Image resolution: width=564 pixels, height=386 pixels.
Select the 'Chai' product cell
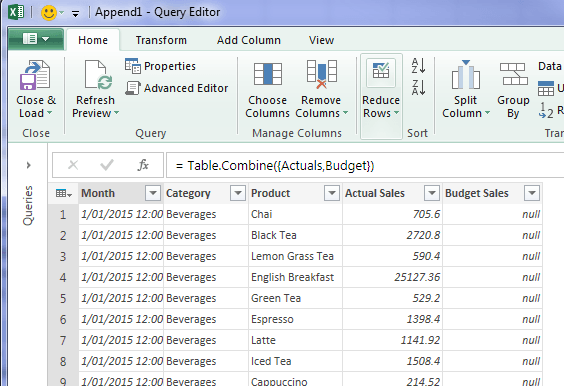click(295, 214)
